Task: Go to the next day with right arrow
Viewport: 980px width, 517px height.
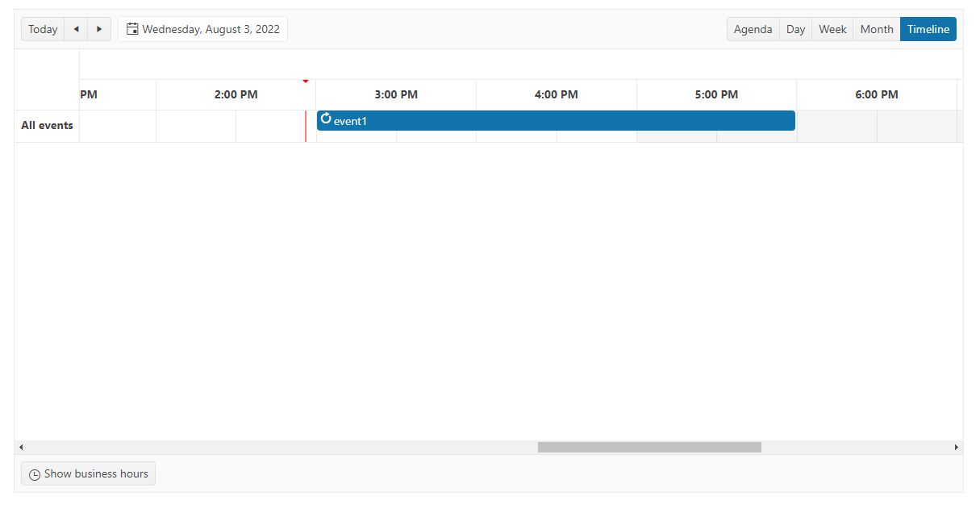Action: pyautogui.click(x=99, y=29)
